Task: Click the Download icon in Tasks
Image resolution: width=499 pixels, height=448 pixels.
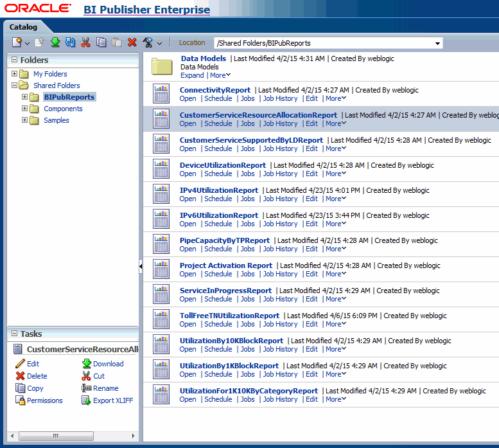Action: (x=87, y=363)
